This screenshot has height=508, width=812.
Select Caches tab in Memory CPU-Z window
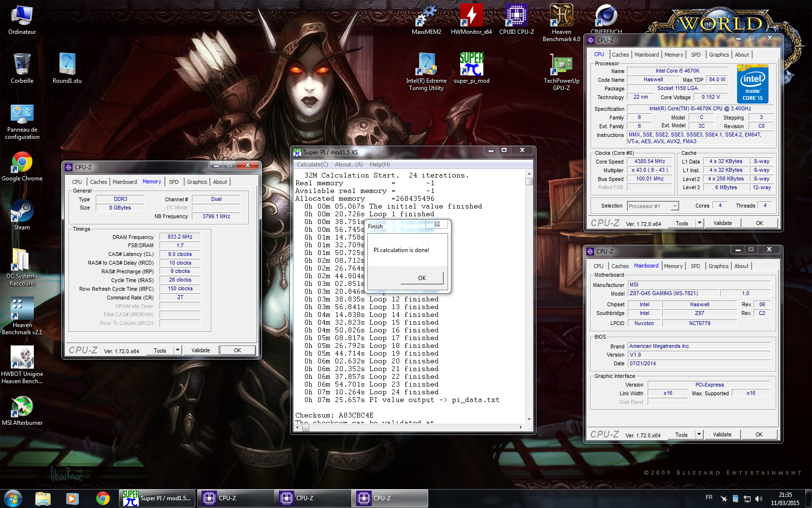[98, 182]
